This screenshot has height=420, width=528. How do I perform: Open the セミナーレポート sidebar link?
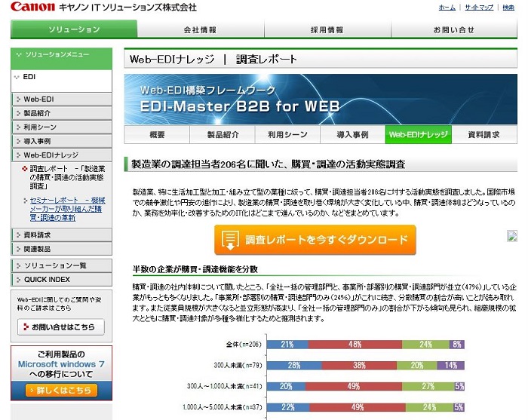[67, 209]
